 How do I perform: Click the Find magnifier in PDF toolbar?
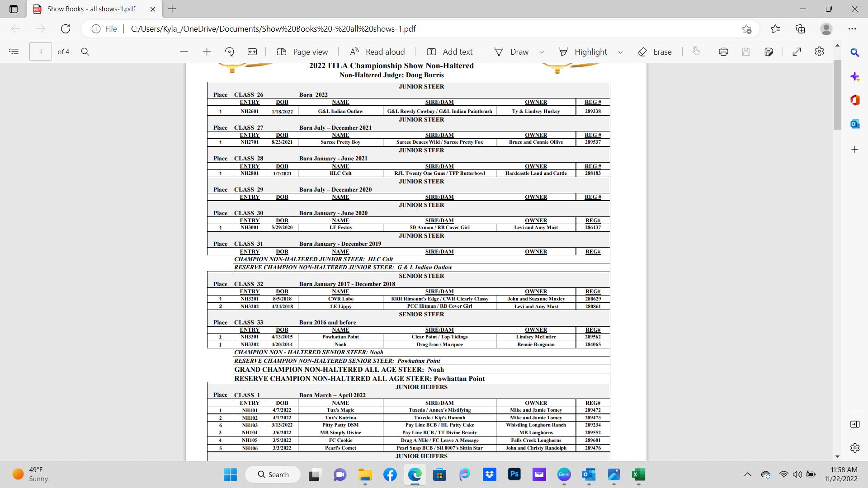point(85,52)
